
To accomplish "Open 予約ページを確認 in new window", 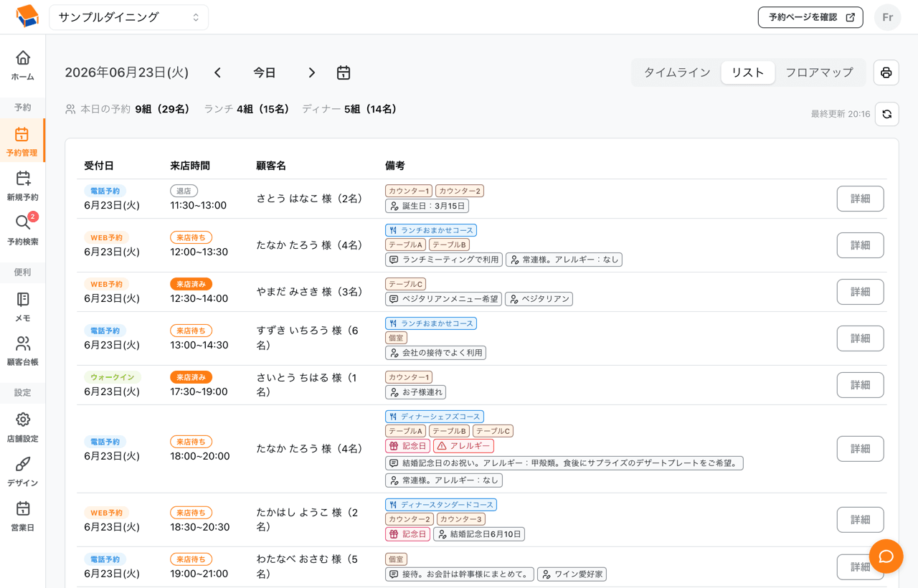I will tap(810, 17).
